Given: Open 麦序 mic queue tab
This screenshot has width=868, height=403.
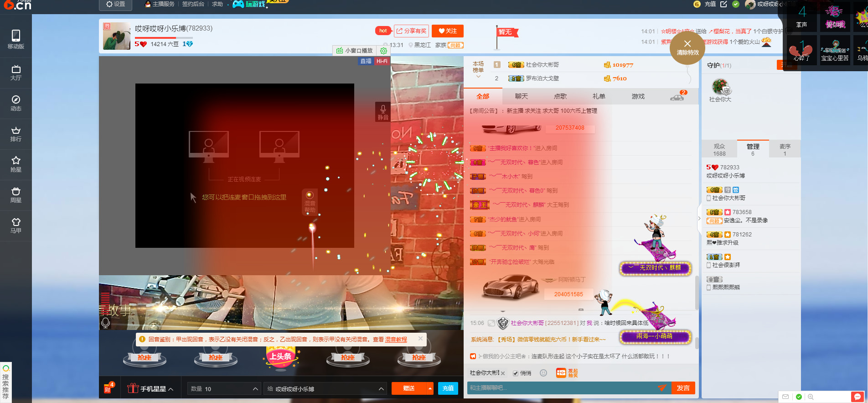Looking at the screenshot, I should click(x=785, y=149).
